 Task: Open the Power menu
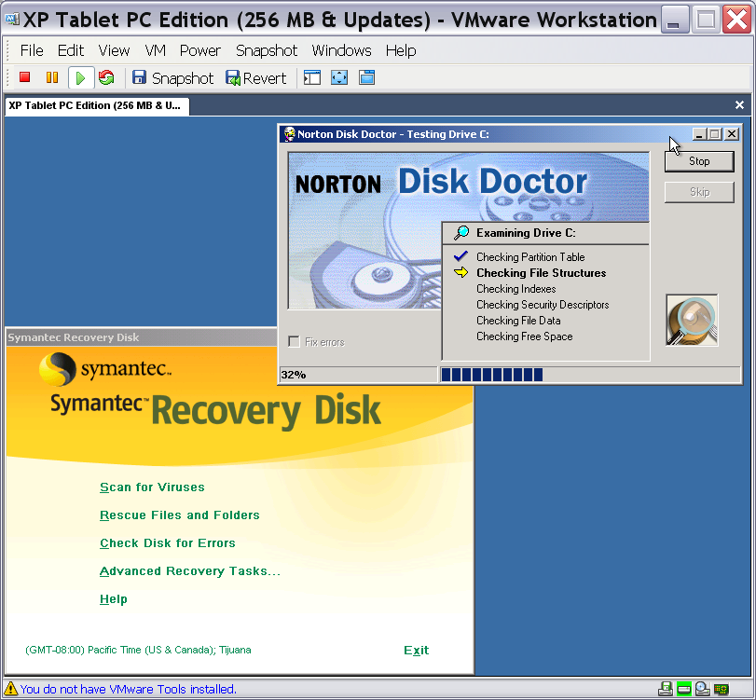[200, 50]
